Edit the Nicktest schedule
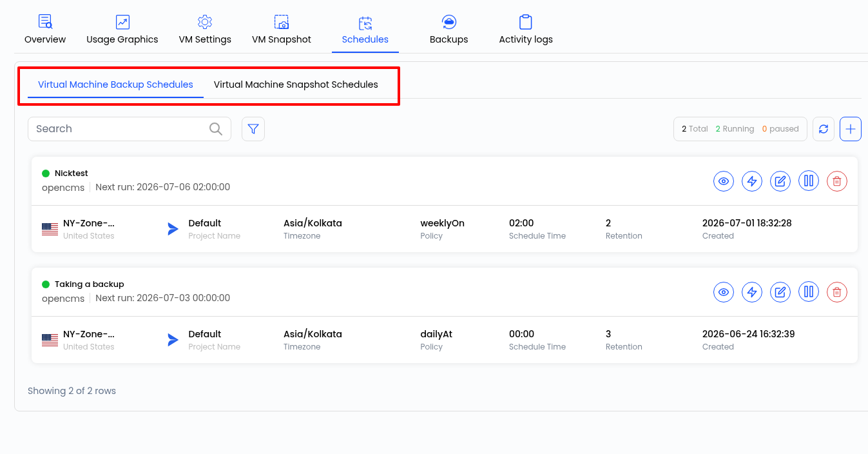 780,181
